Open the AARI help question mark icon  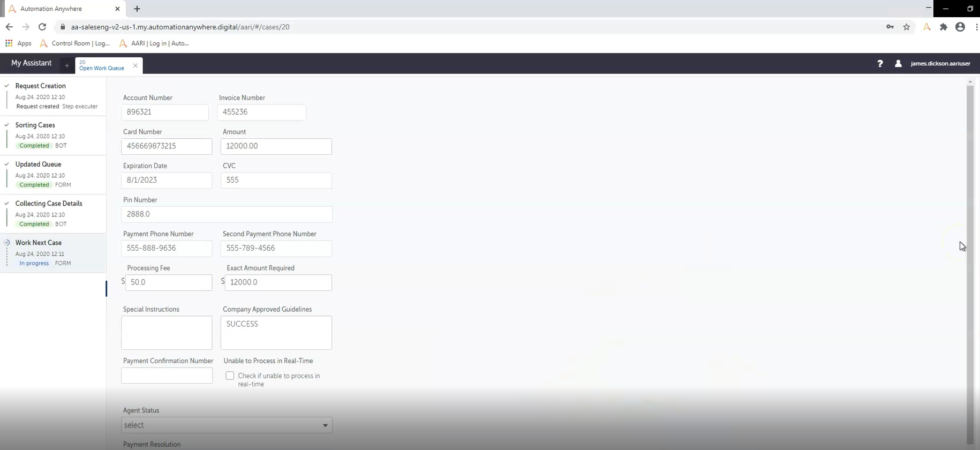(x=880, y=63)
